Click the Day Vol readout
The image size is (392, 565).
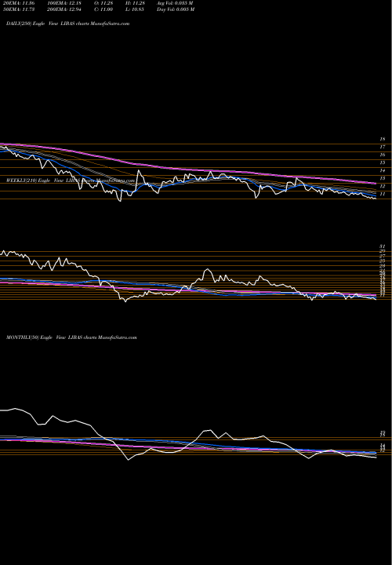click(176, 9)
